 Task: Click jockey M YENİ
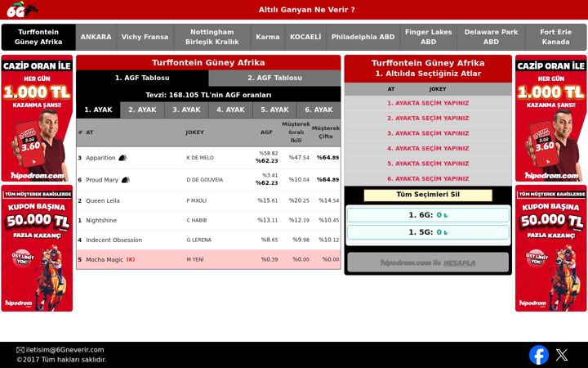[195, 259]
